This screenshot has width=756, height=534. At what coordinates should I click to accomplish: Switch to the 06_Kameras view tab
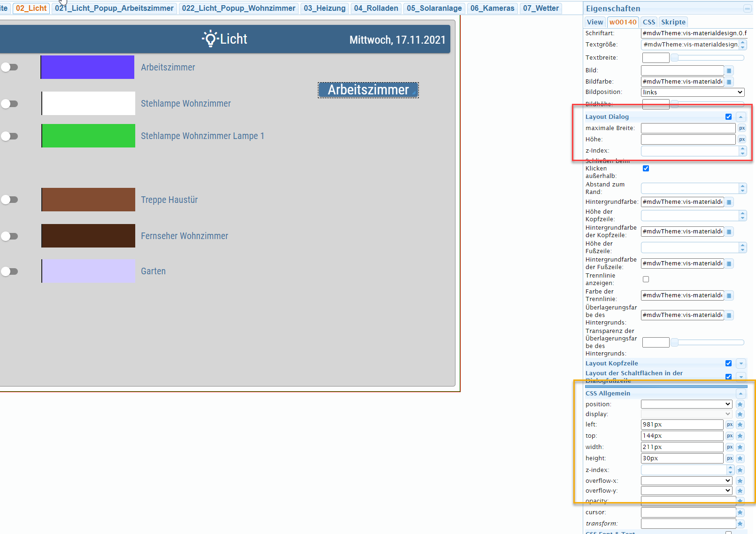point(493,8)
